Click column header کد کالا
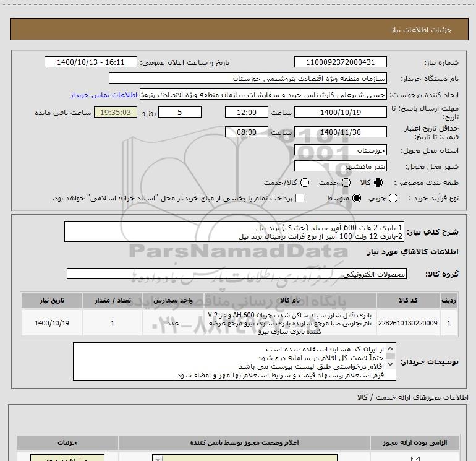This screenshot has width=476, height=461. (408, 300)
